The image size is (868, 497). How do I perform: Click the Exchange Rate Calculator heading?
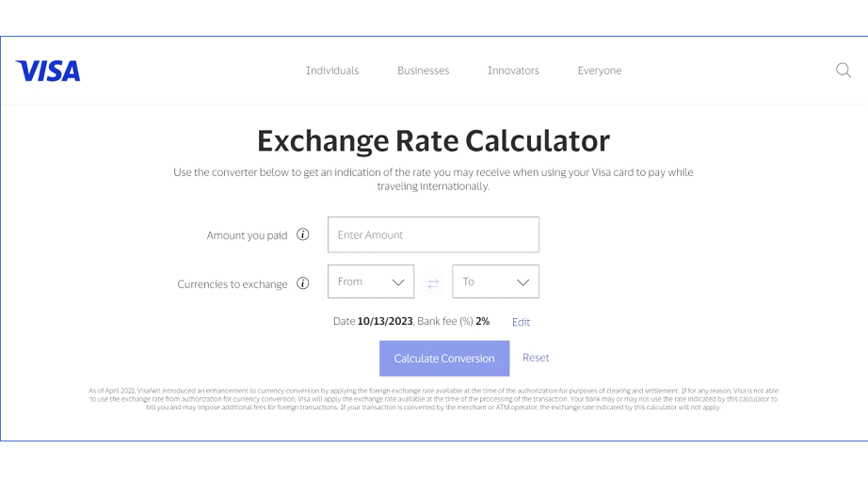point(433,141)
